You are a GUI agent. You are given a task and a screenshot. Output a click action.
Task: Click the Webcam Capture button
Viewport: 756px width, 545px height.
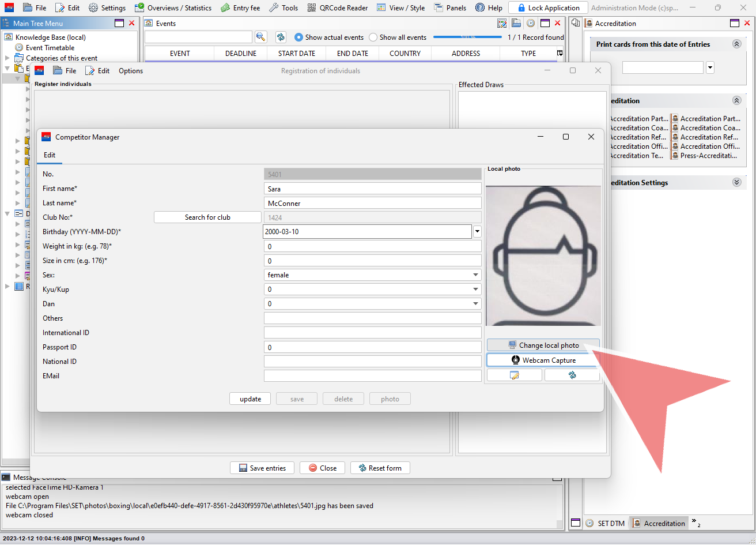pyautogui.click(x=543, y=360)
